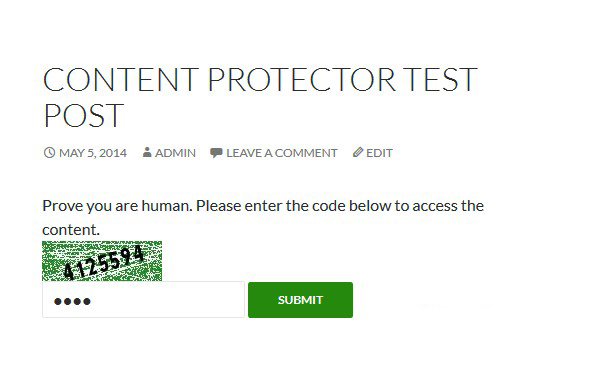Click the pencil icon beside EDIT

coord(358,152)
